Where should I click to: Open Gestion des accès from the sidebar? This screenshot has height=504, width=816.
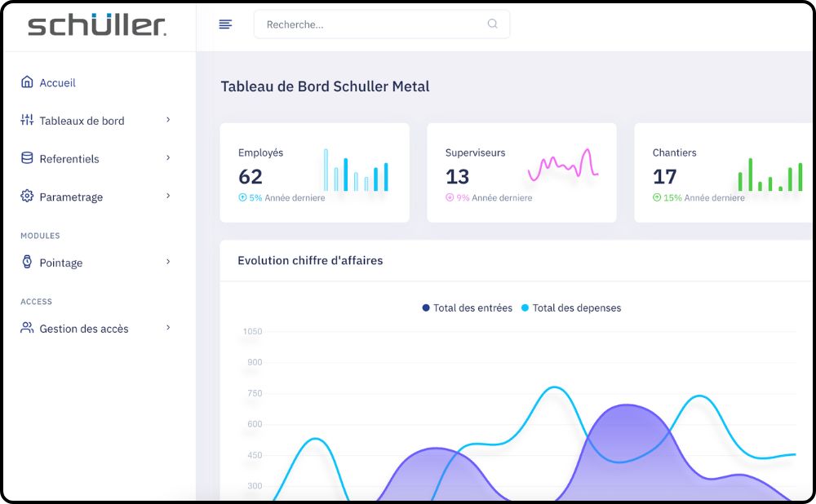pos(83,328)
